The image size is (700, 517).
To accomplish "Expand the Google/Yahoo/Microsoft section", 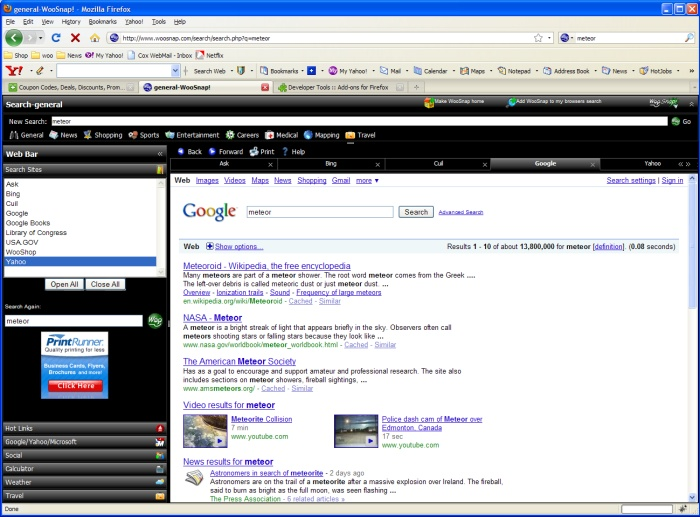I will click(84, 442).
